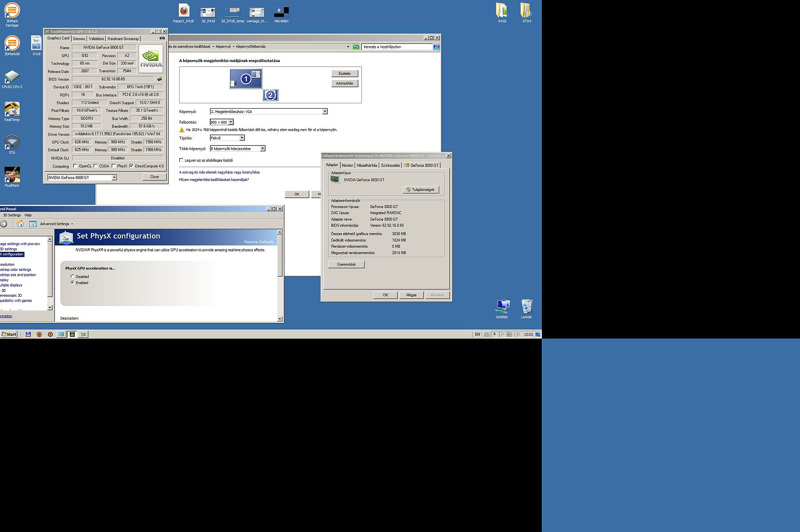Click the GPU-Z BIOS save chip icon

[x=160, y=79]
